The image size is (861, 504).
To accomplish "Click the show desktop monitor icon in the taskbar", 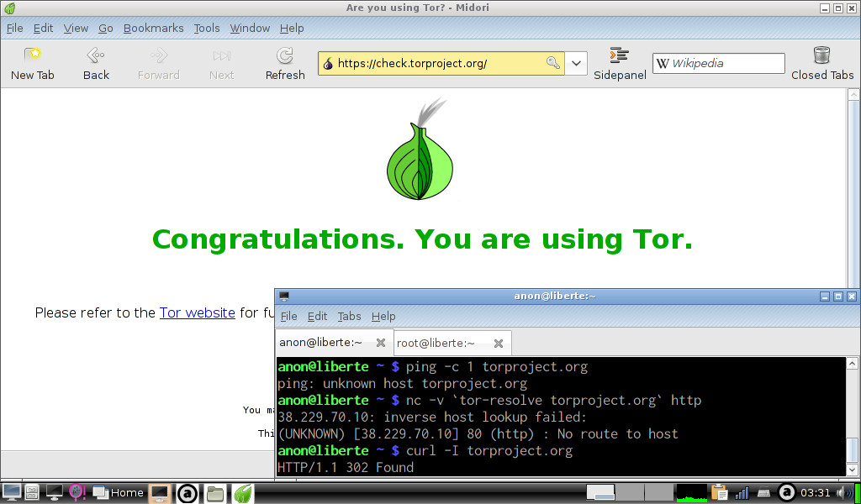I will coord(12,492).
